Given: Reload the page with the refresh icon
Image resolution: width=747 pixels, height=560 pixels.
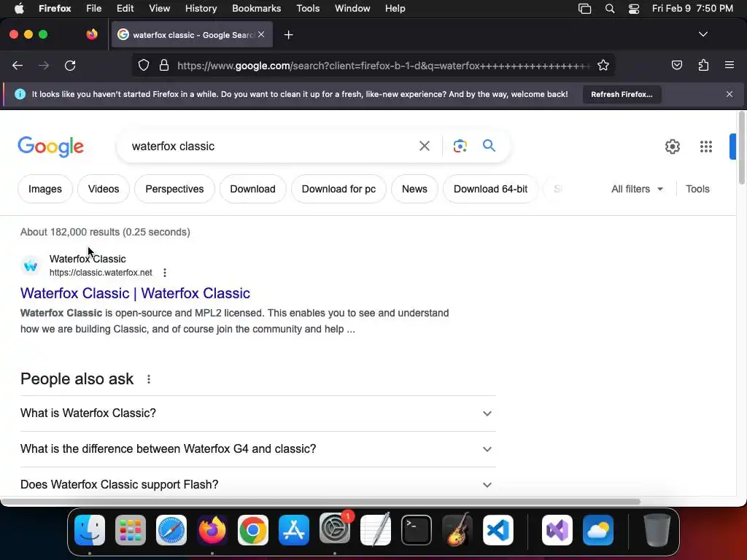Looking at the screenshot, I should click(x=70, y=65).
